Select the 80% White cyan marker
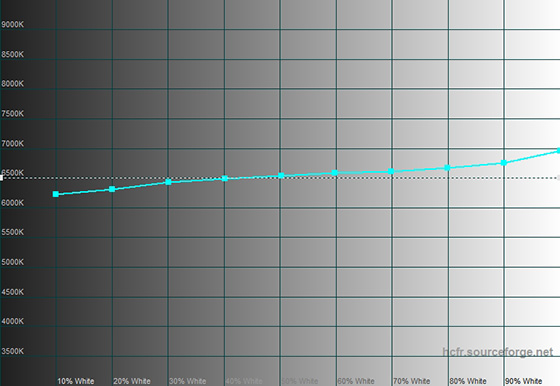The height and width of the screenshot is (386, 560). (x=447, y=167)
